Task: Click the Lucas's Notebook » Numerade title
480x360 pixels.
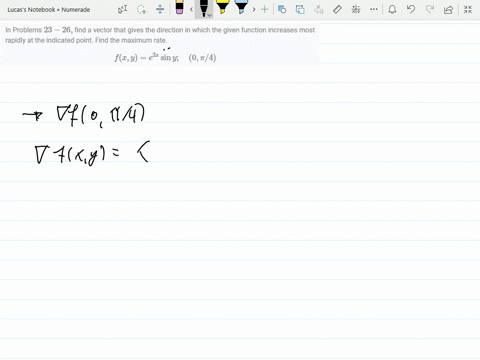Action: point(49,10)
